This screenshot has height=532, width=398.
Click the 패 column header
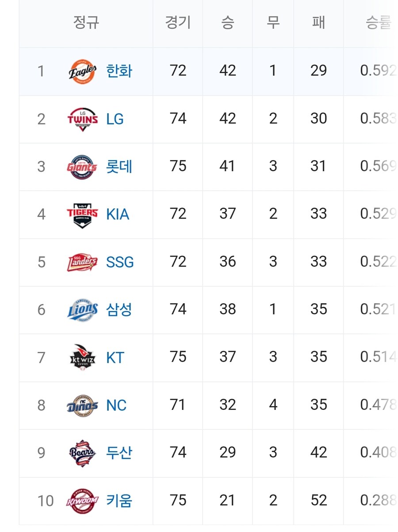point(318,23)
